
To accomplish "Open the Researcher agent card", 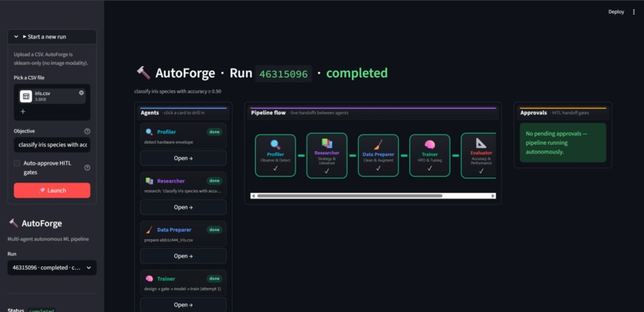I will (183, 207).
